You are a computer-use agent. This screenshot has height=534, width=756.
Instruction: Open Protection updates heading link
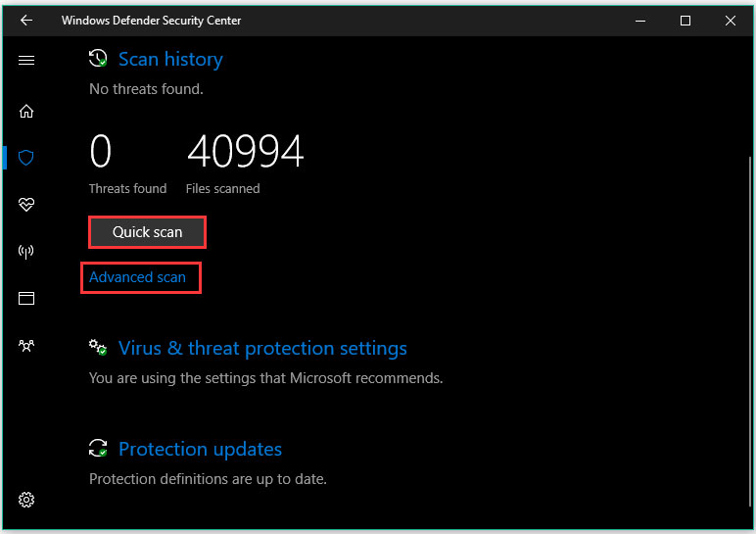tap(200, 449)
